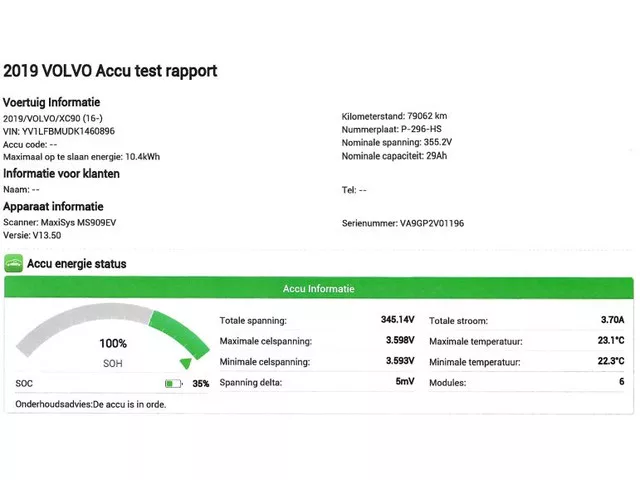Click the Totale spanning 345.14V value

point(398,320)
